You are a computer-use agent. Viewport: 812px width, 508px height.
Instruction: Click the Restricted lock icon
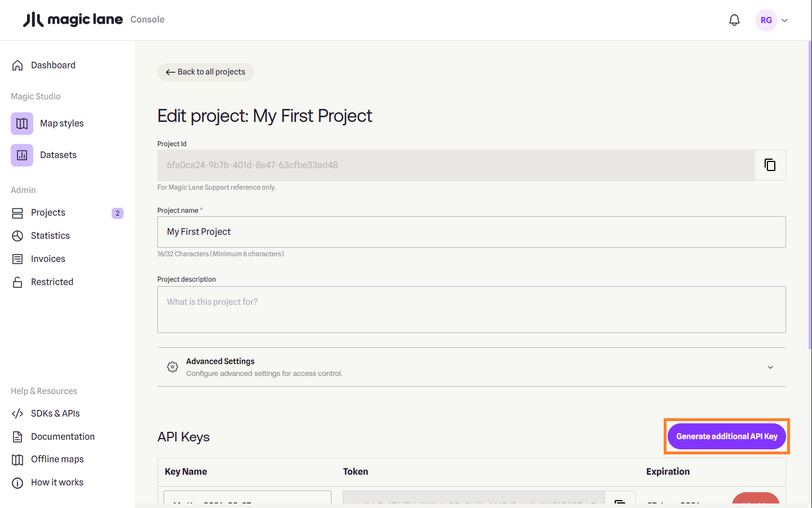(x=17, y=282)
